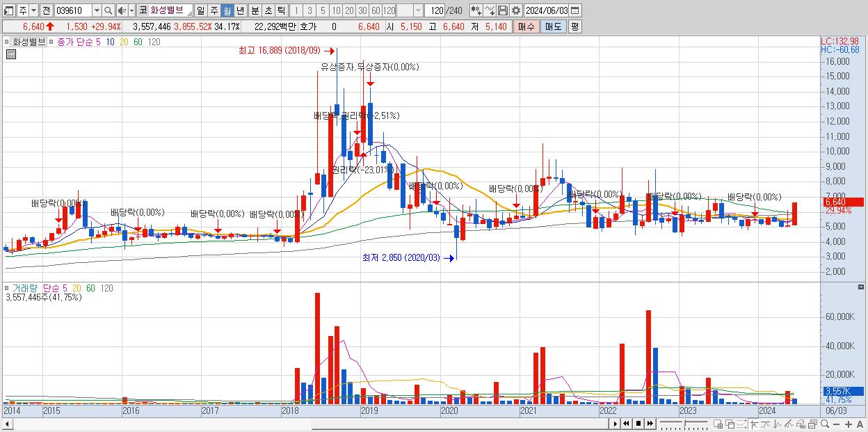Click the 주 button at top-left
Screen dimensions: 868x432
click(x=23, y=10)
